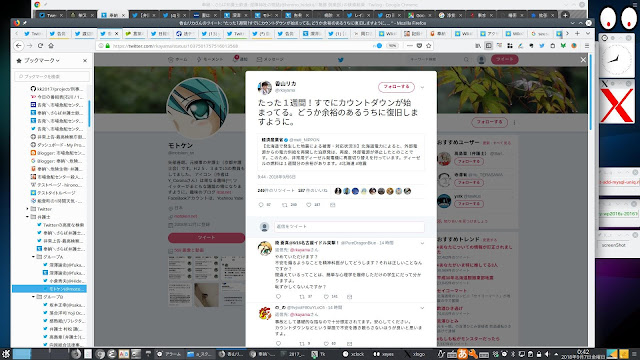
Task: Open the ダッシュボード - My Pro bookmark
Action: [x=58, y=145]
